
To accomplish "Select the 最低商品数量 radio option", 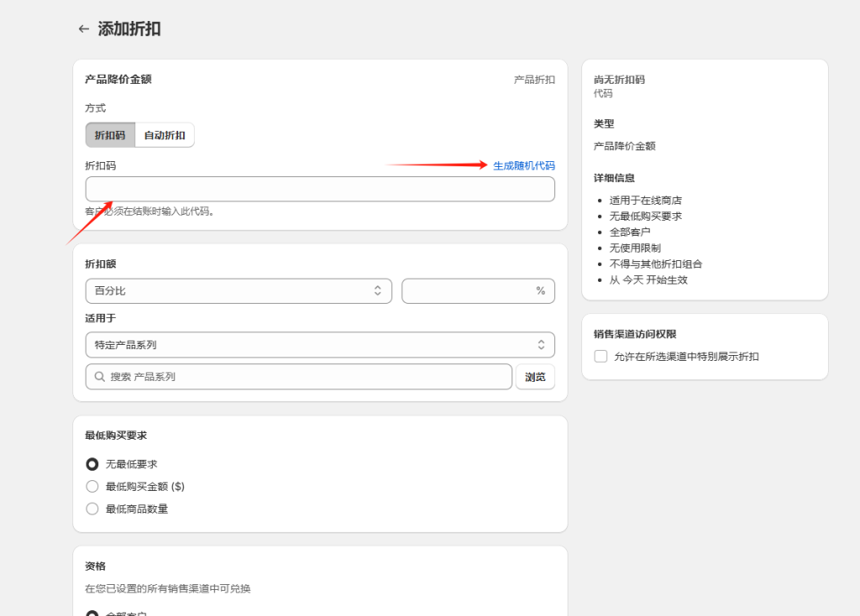I will [x=92, y=509].
